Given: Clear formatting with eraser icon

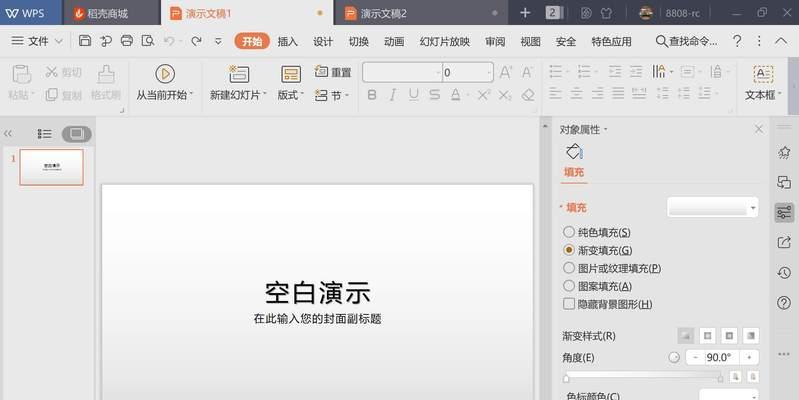Looking at the screenshot, I should click(528, 95).
